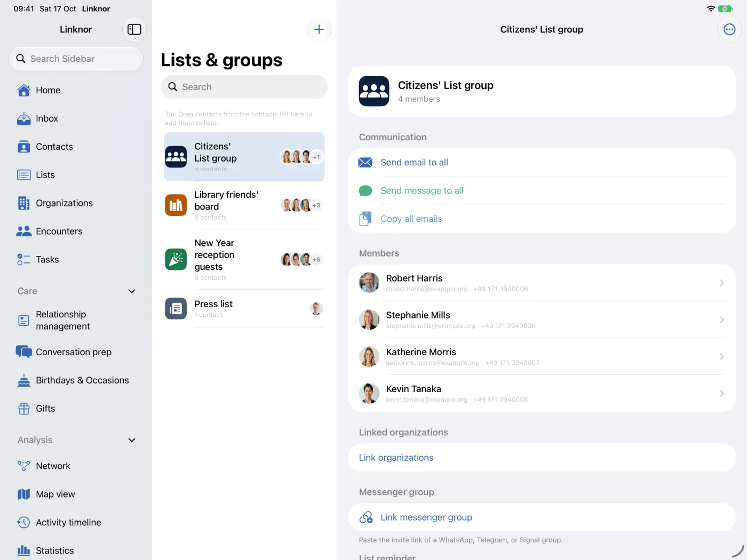Add a new list with plus button
The width and height of the screenshot is (747, 560).
319,29
